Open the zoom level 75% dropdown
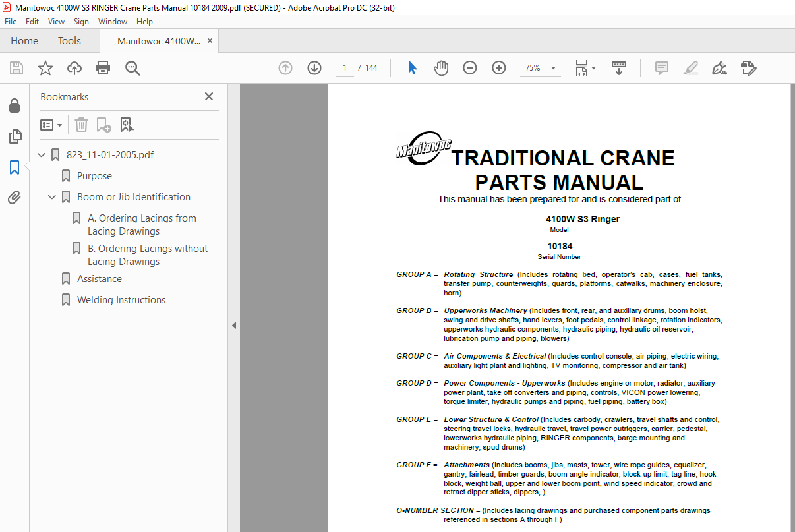This screenshot has width=795, height=532. tap(541, 68)
